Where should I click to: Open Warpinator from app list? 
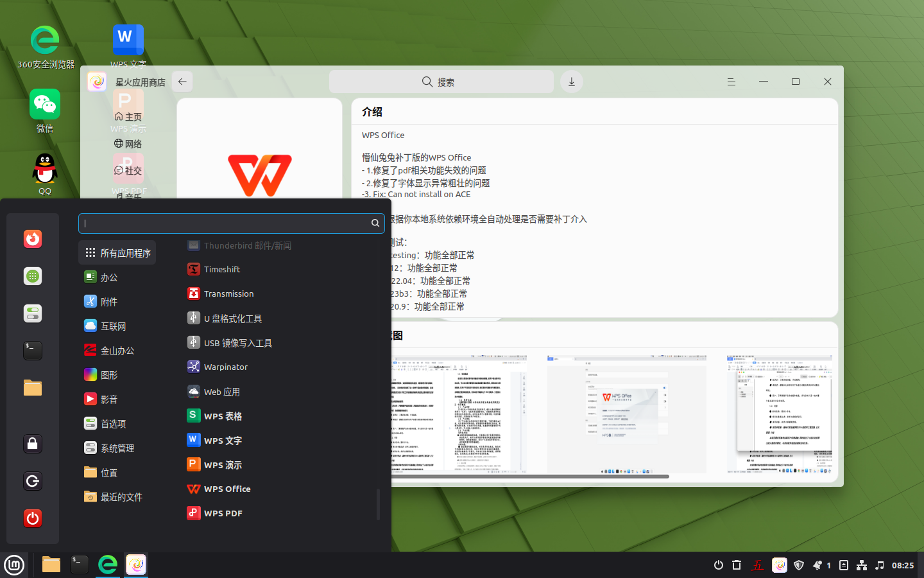(x=280, y=367)
